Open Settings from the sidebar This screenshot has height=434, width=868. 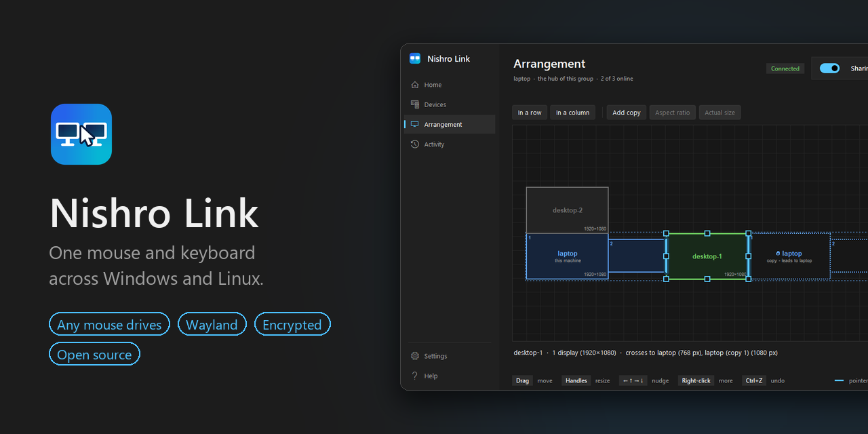point(450,356)
